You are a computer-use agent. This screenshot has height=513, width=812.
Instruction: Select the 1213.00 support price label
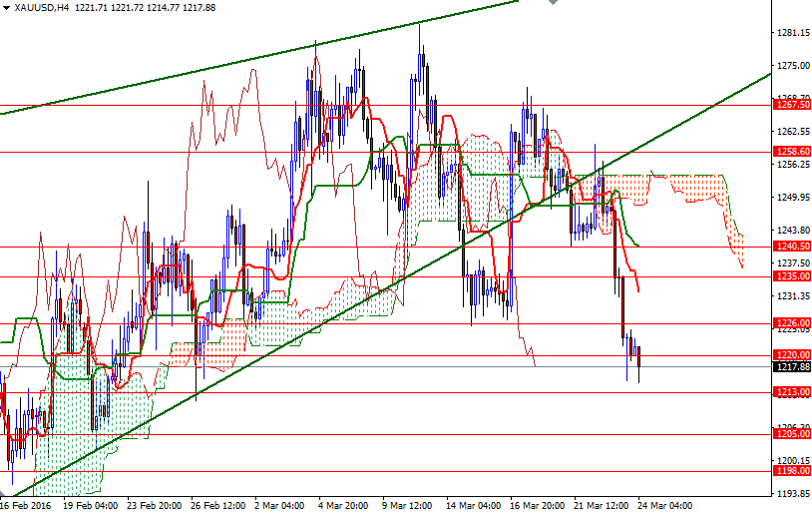tap(792, 392)
